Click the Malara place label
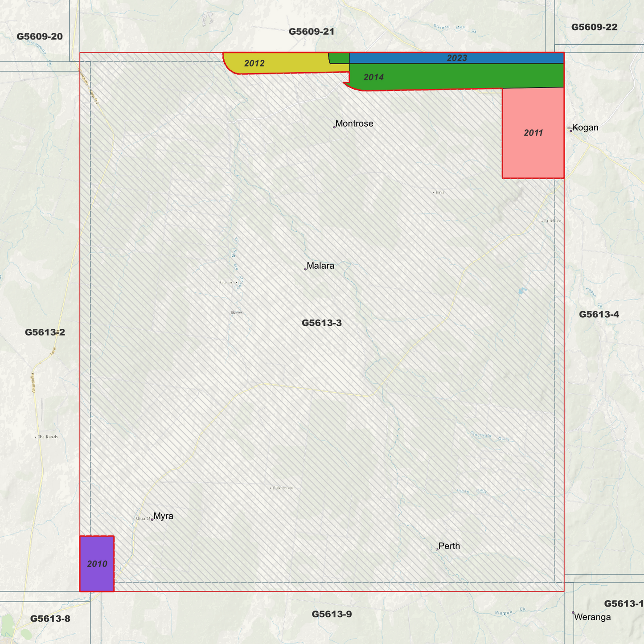This screenshot has height=644, width=644. tap(320, 266)
